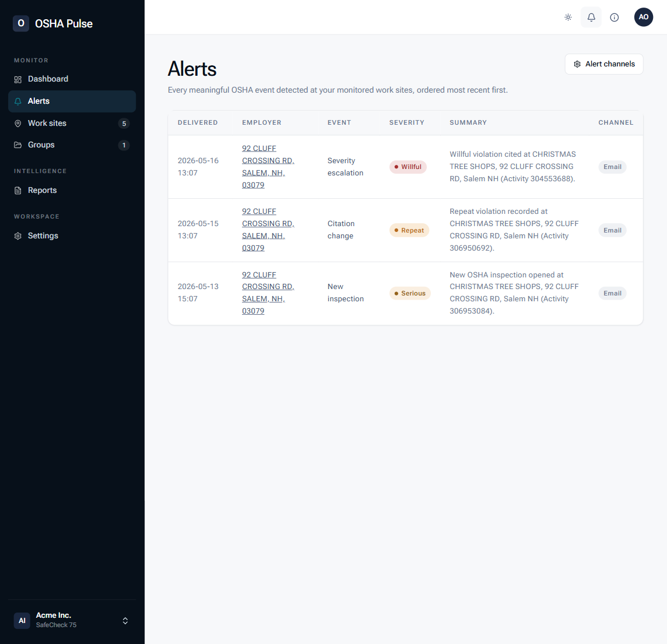667x644 pixels.
Task: Click the Email channel tag in the Repeat row
Action: point(612,230)
